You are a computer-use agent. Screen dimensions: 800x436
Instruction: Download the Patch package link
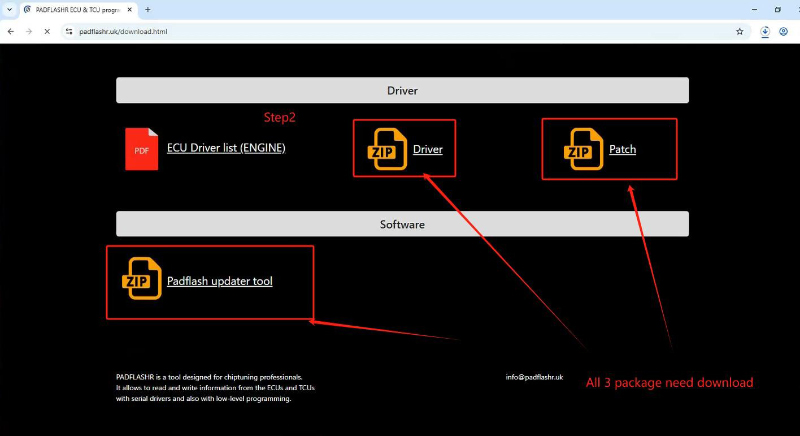pyautogui.click(x=622, y=149)
